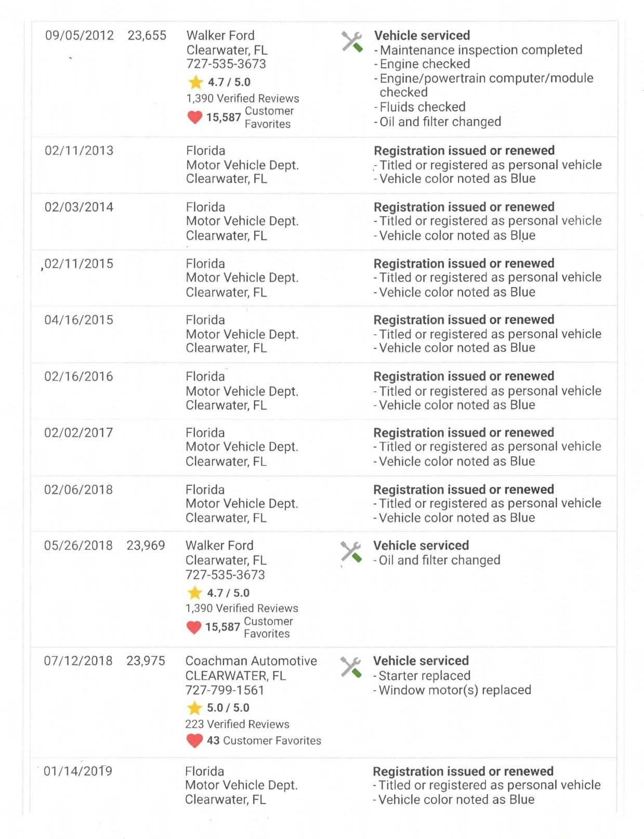Screen dimensions: 644x839
Task: Click the gold star beside 5.0 / 5.0
Action: (194, 707)
